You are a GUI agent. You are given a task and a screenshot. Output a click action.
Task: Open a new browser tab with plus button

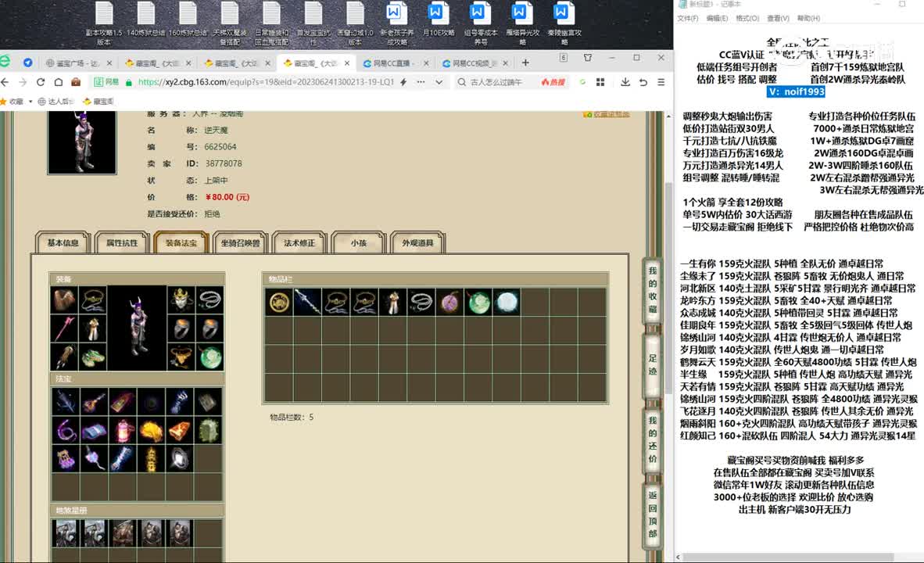click(525, 63)
